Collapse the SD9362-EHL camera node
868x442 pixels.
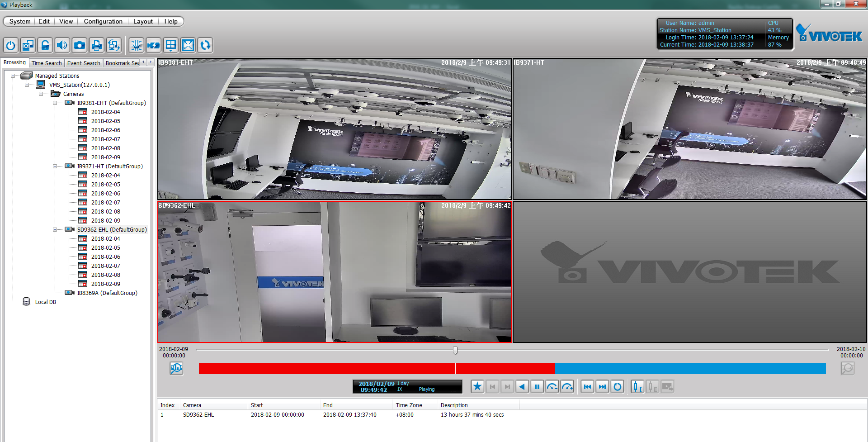55,229
